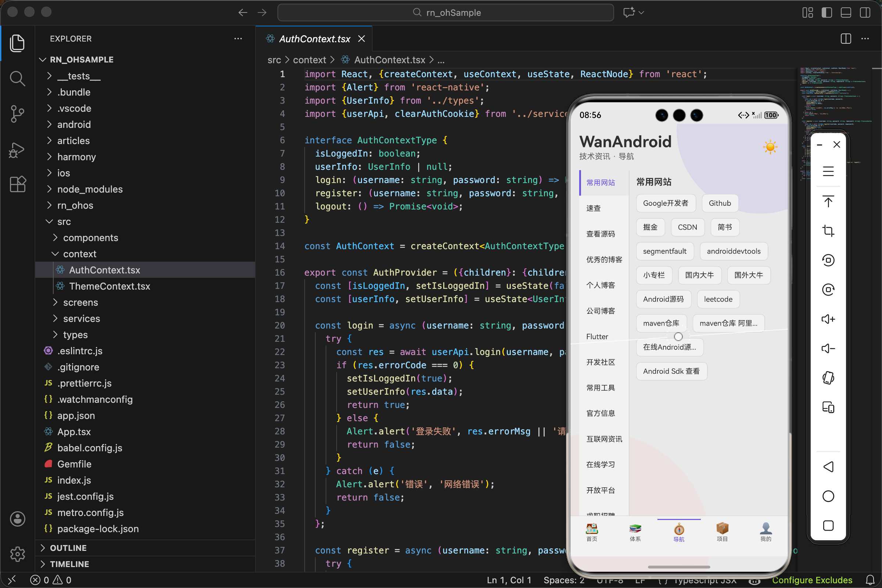Click the emulator home circle button
882x588 pixels.
tap(828, 496)
